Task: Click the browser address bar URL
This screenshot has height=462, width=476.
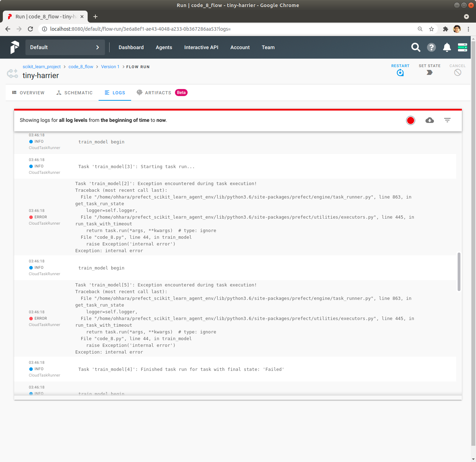Action: click(140, 29)
